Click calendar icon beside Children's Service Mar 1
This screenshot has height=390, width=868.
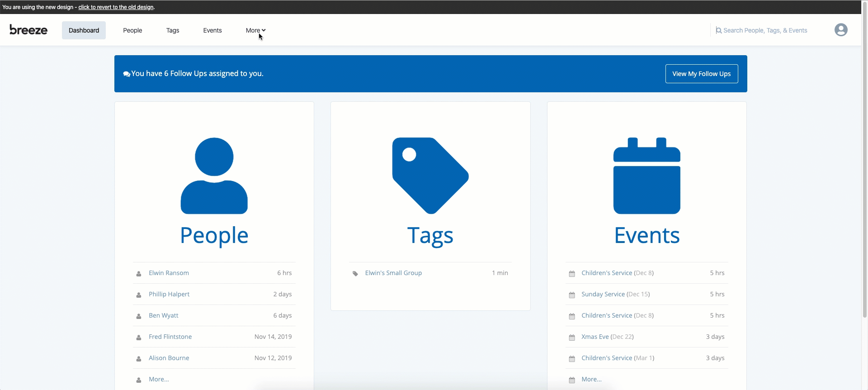tap(572, 359)
